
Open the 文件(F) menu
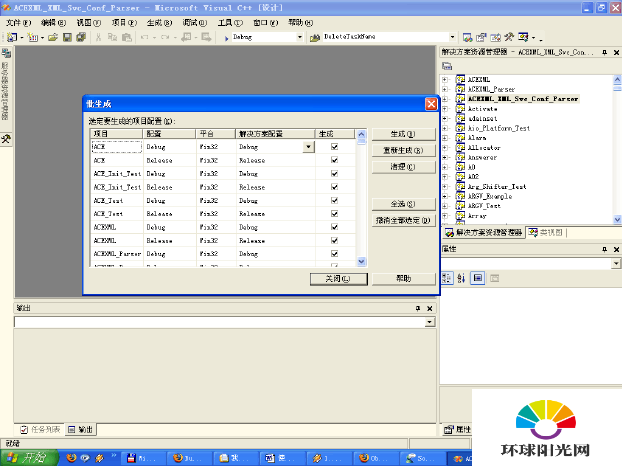click(18, 23)
